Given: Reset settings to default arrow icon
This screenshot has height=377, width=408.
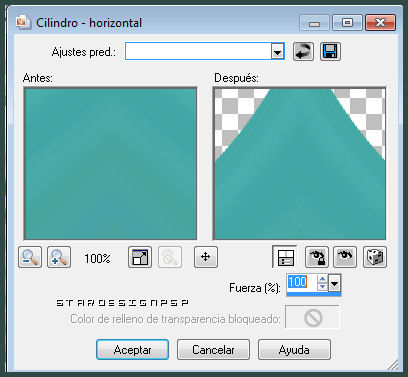Looking at the screenshot, I should 303,52.
